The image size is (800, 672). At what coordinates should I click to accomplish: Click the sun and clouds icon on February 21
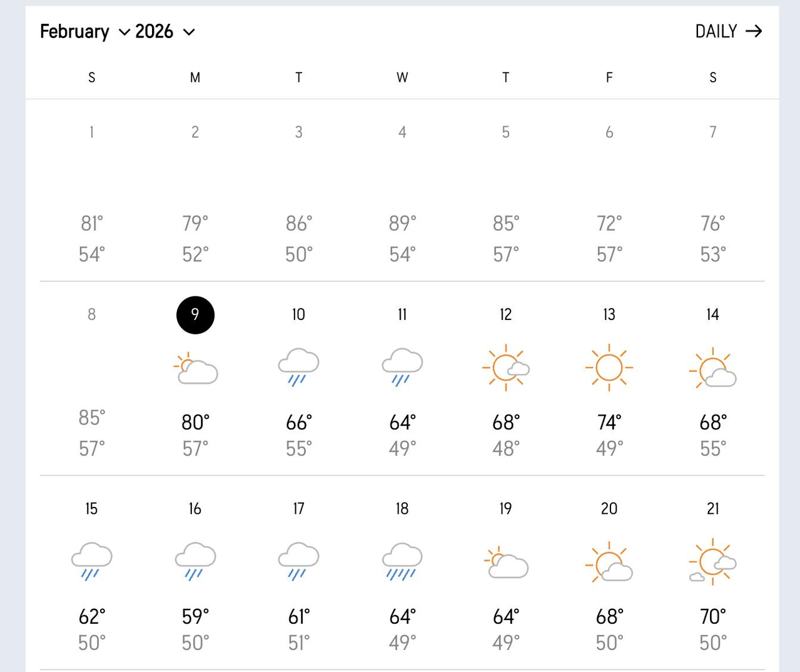(713, 561)
